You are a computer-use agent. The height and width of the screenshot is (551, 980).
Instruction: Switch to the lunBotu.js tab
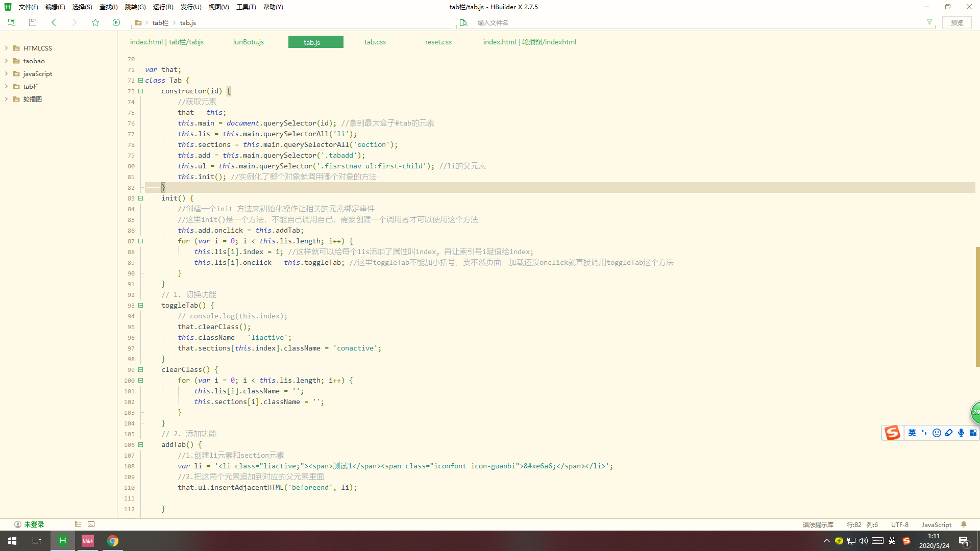tap(249, 42)
